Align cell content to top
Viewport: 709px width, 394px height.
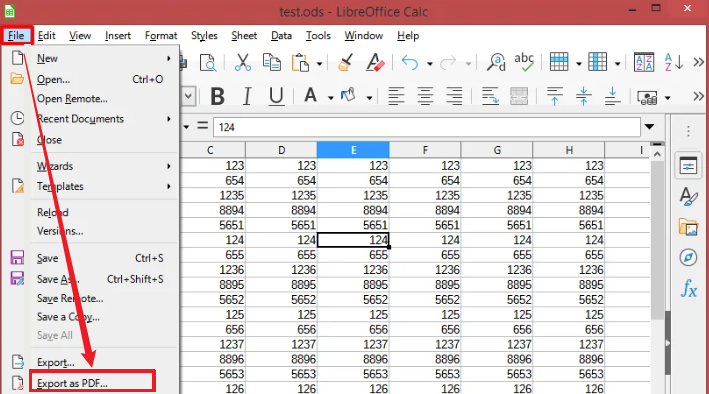point(555,96)
